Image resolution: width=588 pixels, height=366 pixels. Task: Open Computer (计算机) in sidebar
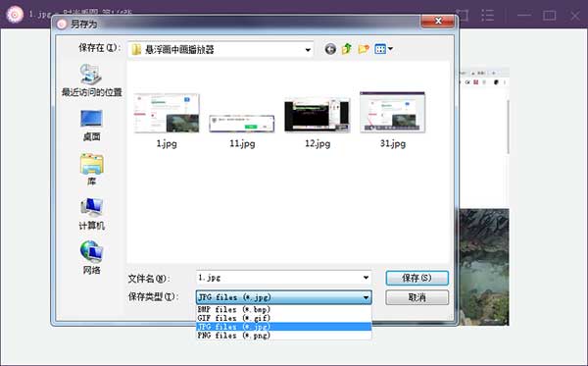pyautogui.click(x=91, y=214)
